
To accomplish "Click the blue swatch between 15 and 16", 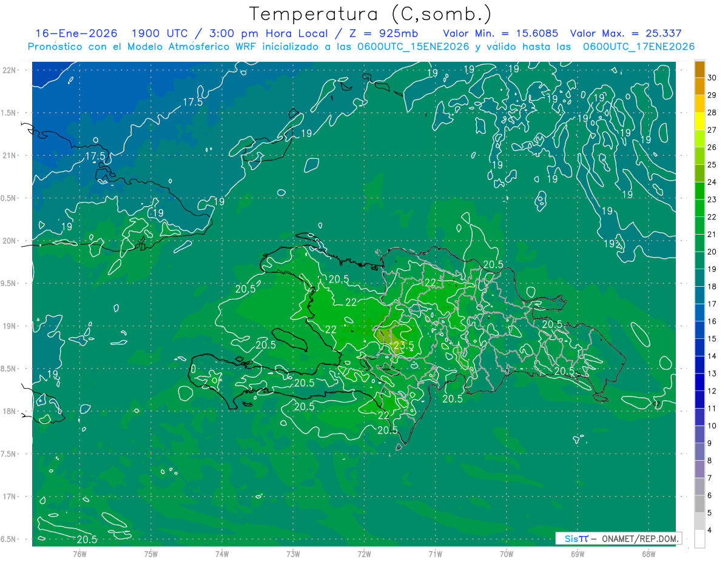I will tap(699, 330).
